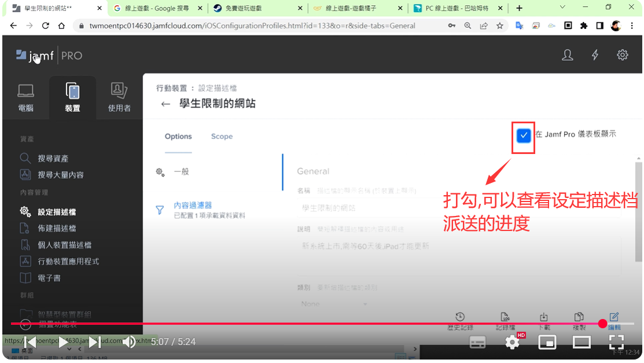Click the back arrow beside 學生限制的網站
644x363 pixels.
coord(165,104)
